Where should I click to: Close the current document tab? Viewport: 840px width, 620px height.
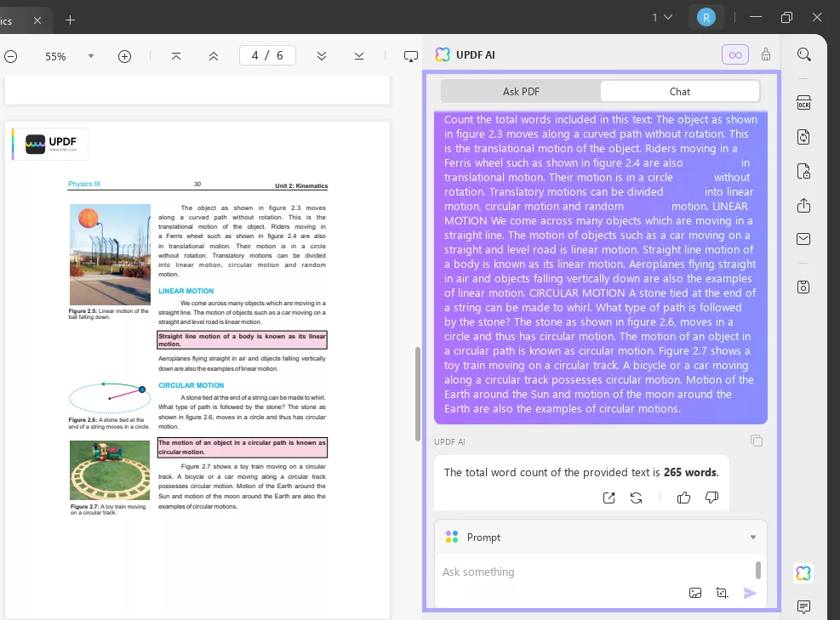coord(37,20)
